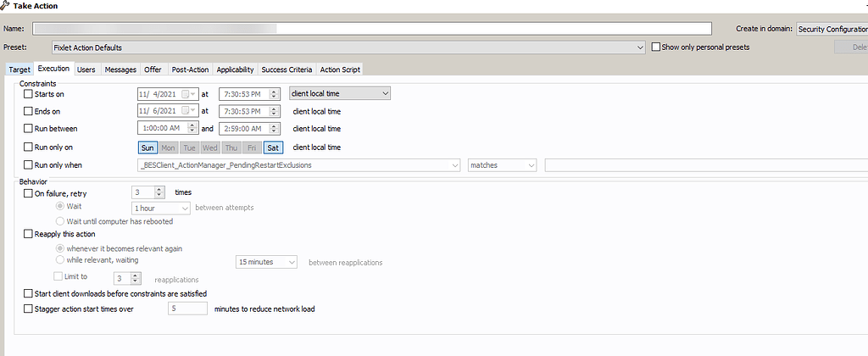Open the matches operator dropdown
This screenshot has height=356, width=868.
pos(531,165)
